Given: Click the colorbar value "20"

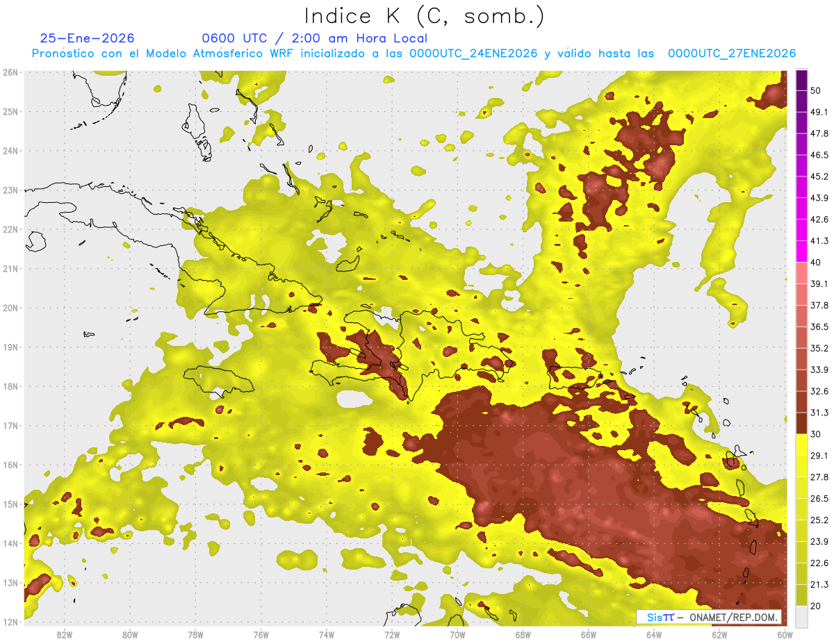Looking at the screenshot, I should [816, 605].
